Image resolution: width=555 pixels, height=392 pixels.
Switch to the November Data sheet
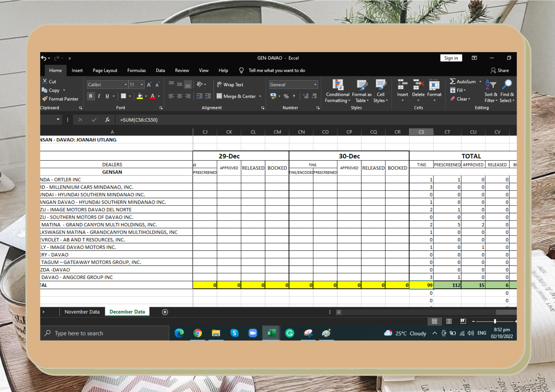pyautogui.click(x=82, y=312)
